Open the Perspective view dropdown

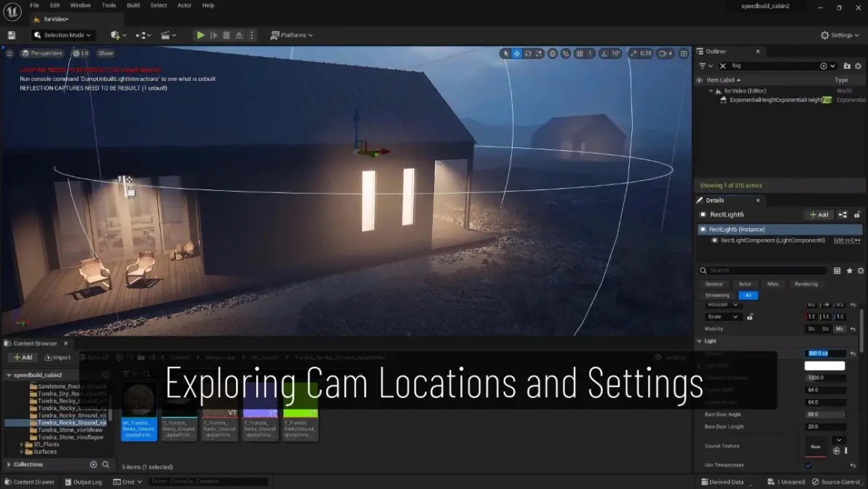pyautogui.click(x=42, y=53)
